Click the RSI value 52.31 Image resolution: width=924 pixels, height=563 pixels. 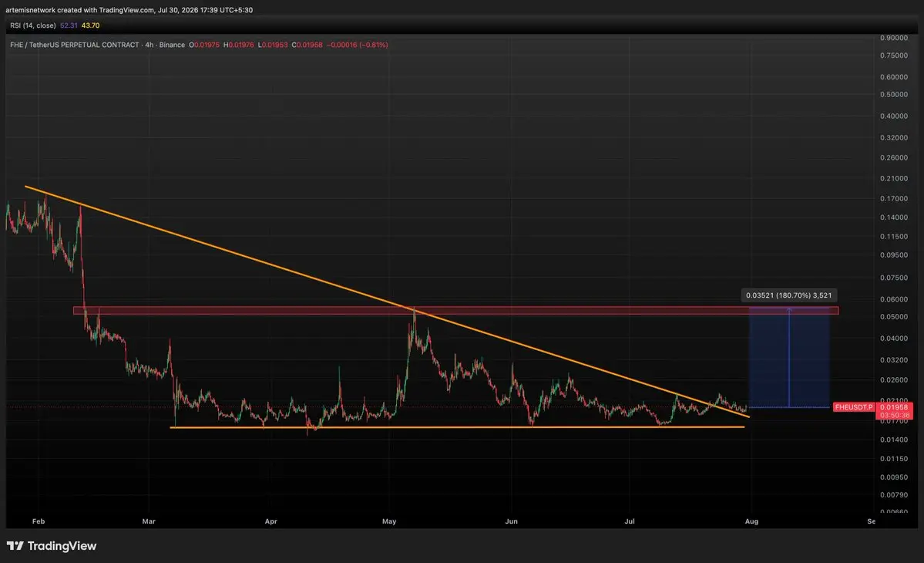pyautogui.click(x=69, y=25)
